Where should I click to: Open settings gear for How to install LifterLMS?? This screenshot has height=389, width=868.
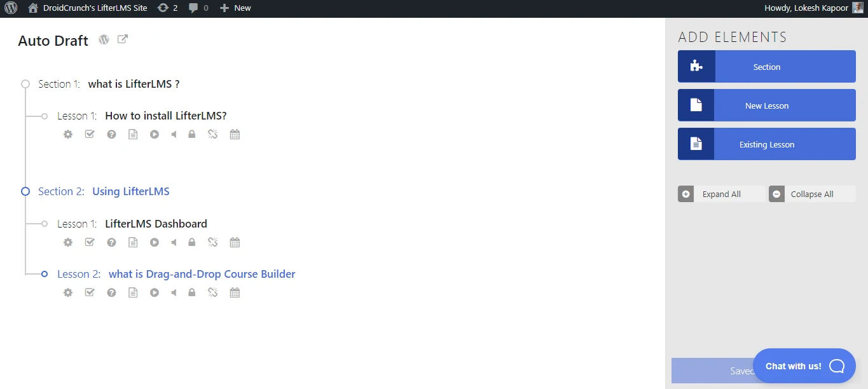pos(68,134)
